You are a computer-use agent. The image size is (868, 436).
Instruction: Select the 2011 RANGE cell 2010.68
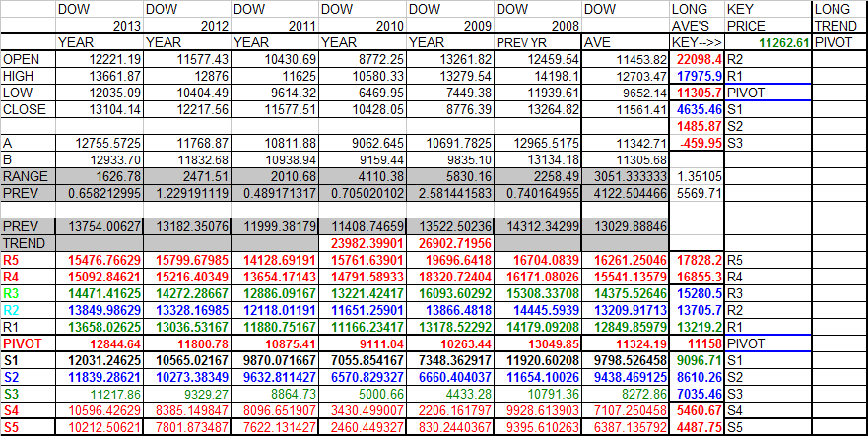click(275, 176)
